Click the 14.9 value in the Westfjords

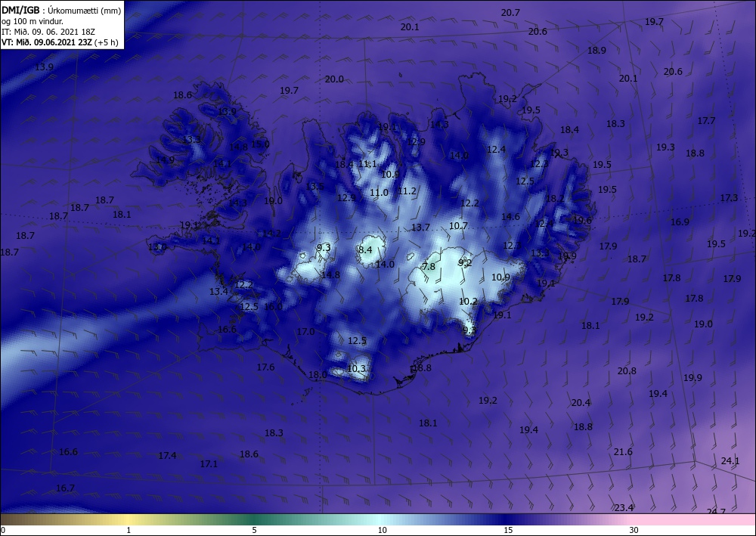click(165, 160)
